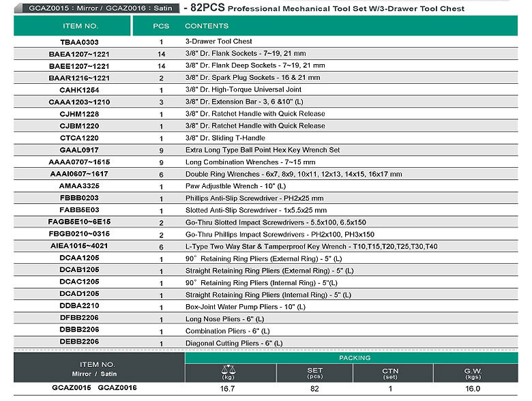Click the Long Combination Wrenches description

(250, 162)
